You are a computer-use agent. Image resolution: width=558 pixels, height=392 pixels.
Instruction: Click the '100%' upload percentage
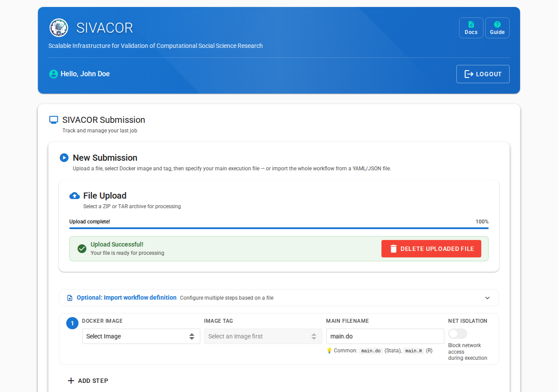pyautogui.click(x=482, y=222)
